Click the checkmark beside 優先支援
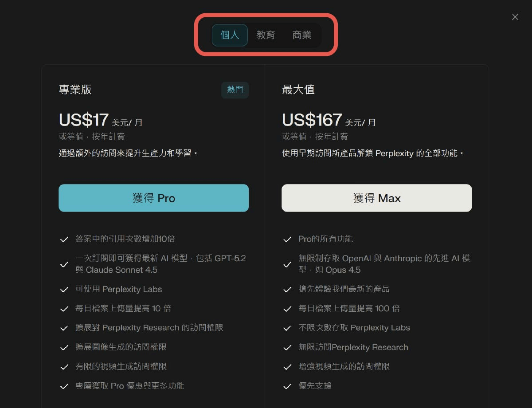 [287, 386]
